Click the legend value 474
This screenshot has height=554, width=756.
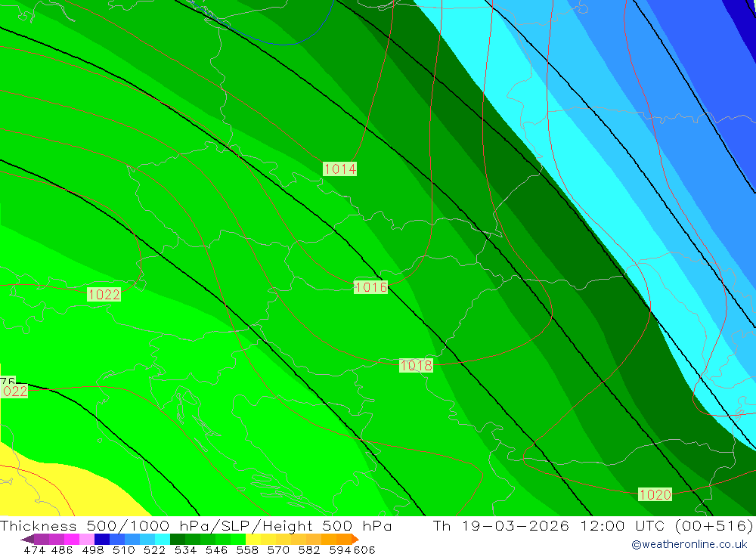(x=34, y=550)
